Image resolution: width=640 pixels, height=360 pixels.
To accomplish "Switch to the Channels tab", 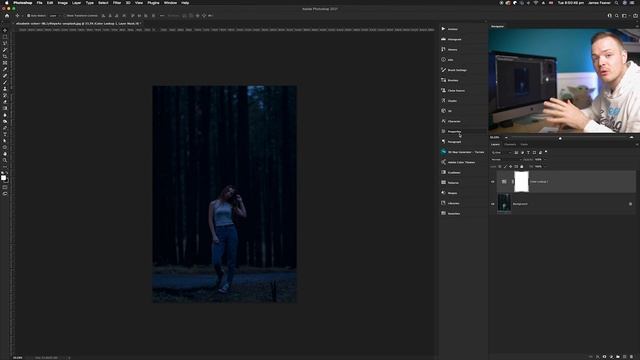I will pyautogui.click(x=510, y=144).
